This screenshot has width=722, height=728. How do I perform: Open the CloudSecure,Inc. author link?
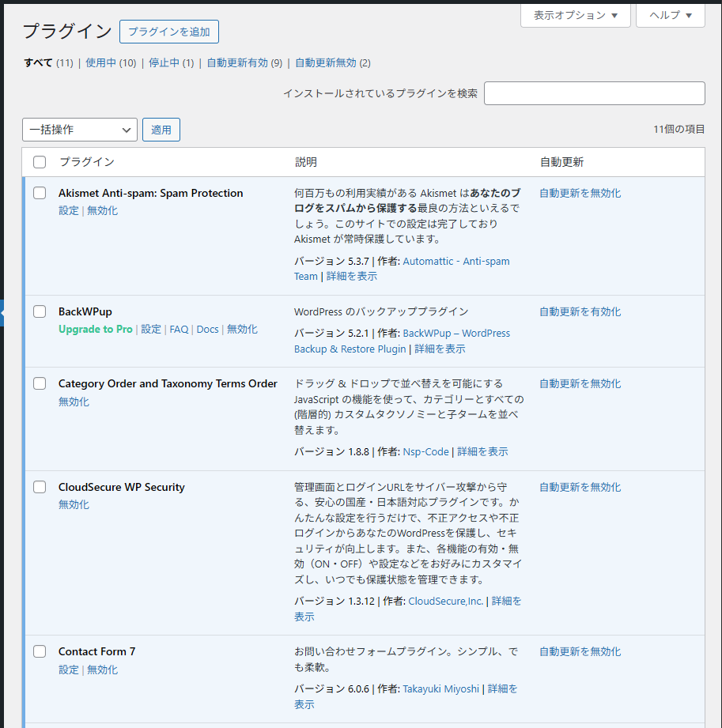coord(445,602)
